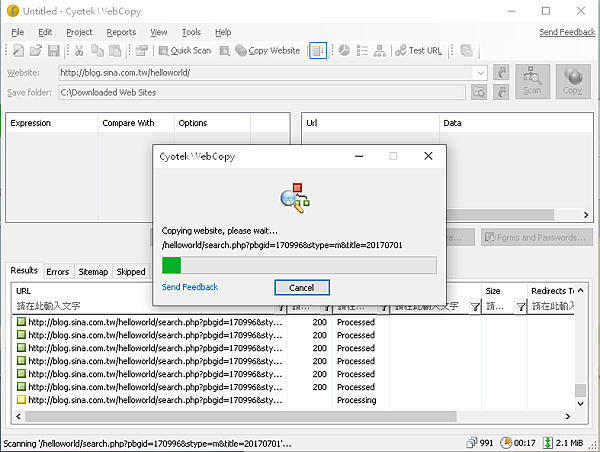Expand the Website URL dropdown
The width and height of the screenshot is (600, 452).
point(481,73)
